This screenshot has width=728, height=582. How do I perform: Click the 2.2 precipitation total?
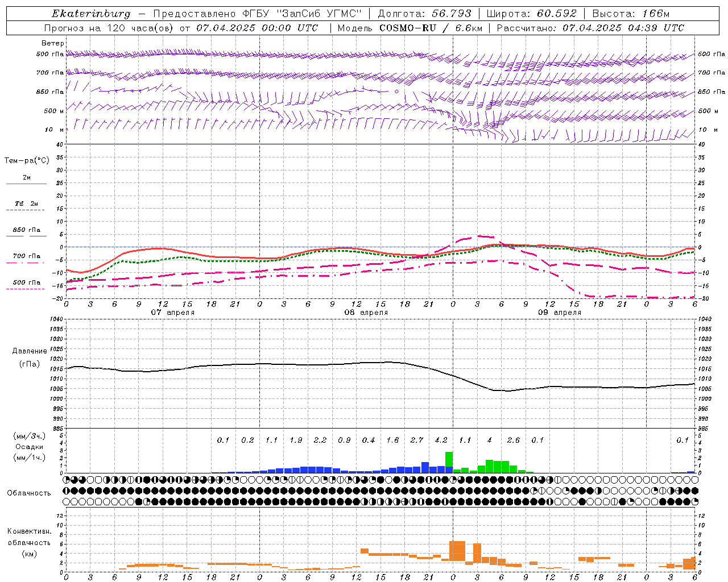(x=320, y=440)
